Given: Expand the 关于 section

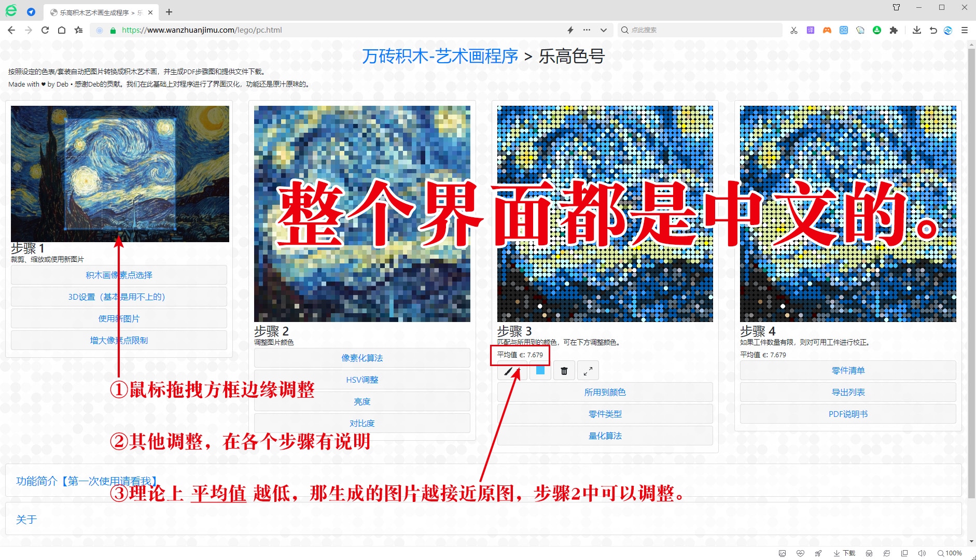Looking at the screenshot, I should [26, 520].
